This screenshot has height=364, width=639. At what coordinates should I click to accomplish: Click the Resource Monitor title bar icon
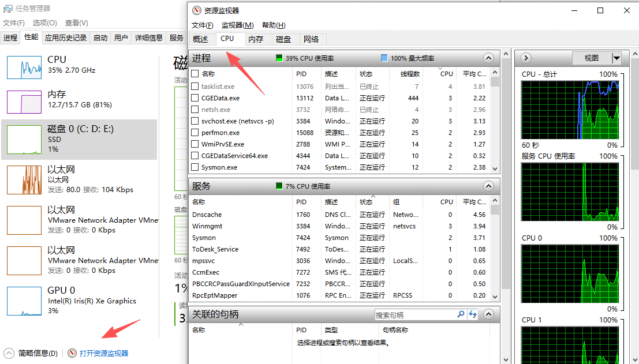[197, 10]
